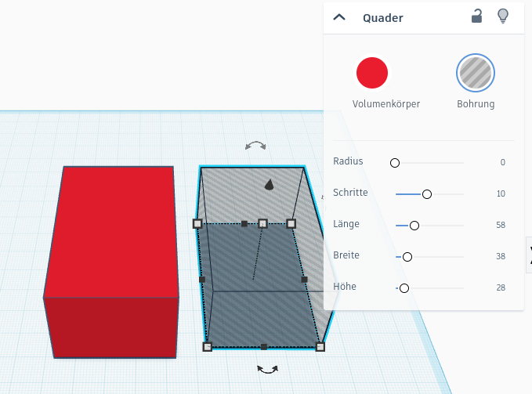
Task: Click the Höhe slider handle
Action: pos(404,288)
